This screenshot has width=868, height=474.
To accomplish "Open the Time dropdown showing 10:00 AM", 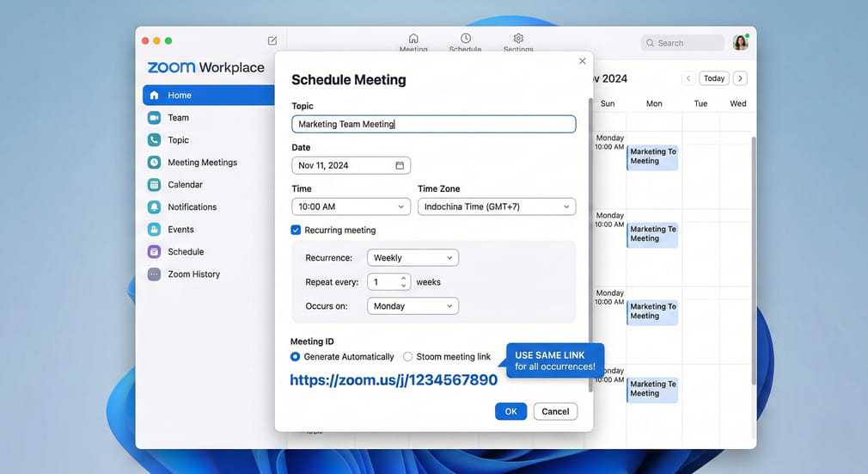I will [x=351, y=206].
